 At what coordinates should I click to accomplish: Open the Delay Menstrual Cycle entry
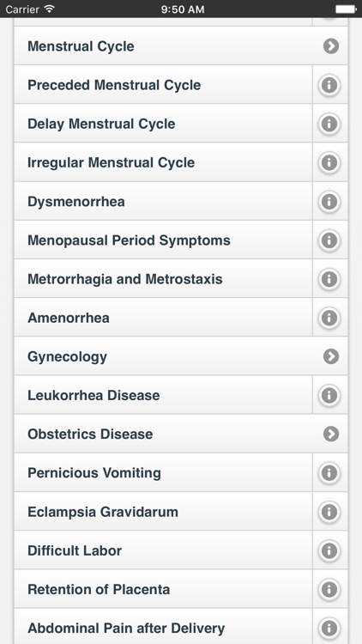[163, 124]
